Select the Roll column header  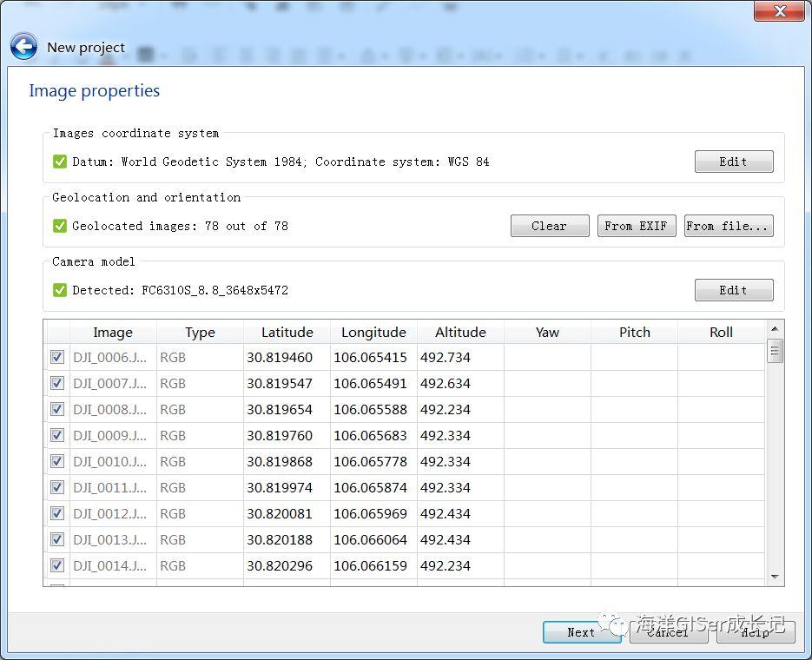click(721, 333)
